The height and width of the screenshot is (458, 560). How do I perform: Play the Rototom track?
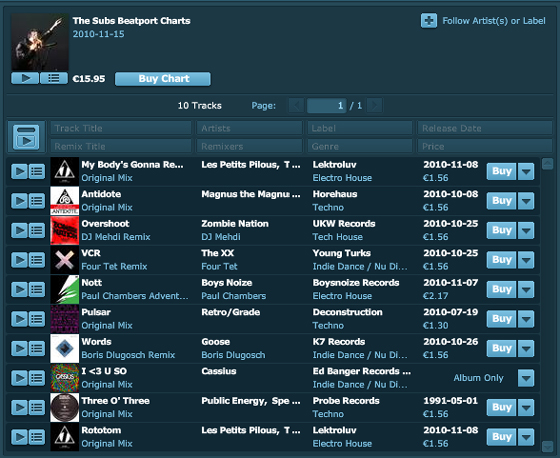[x=20, y=437]
